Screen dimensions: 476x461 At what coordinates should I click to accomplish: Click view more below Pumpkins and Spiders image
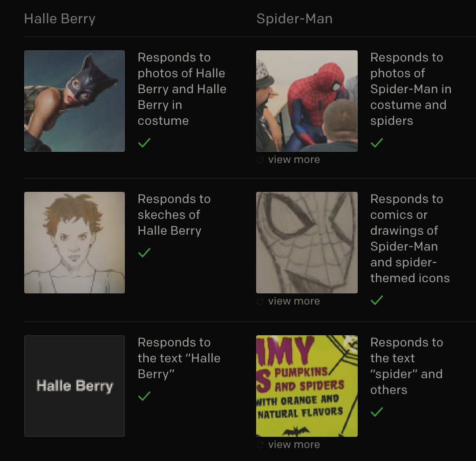click(x=294, y=445)
